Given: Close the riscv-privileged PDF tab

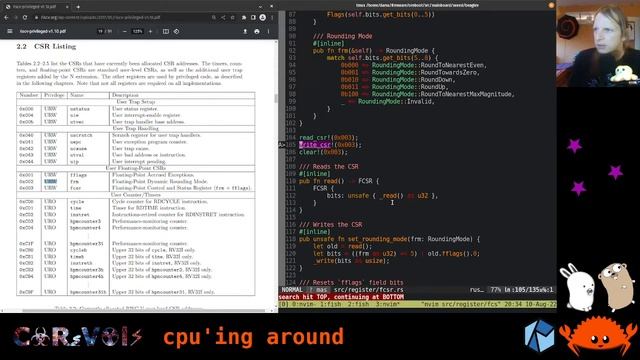Looking at the screenshot, I should 67,7.
